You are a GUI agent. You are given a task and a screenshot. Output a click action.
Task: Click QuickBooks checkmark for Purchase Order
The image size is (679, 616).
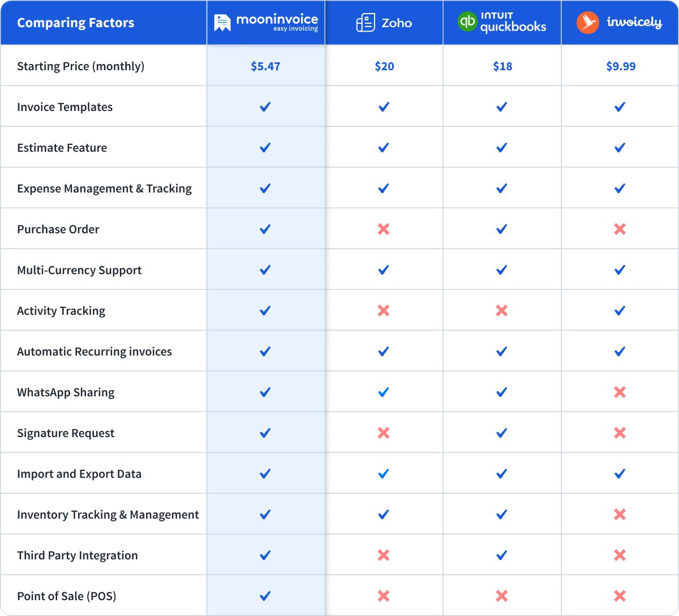click(x=502, y=229)
